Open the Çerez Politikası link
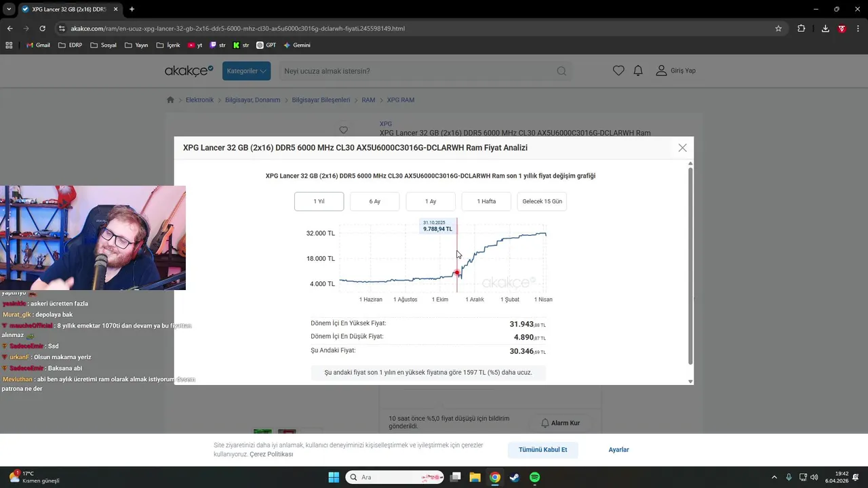The height and width of the screenshot is (488, 868). (x=271, y=454)
